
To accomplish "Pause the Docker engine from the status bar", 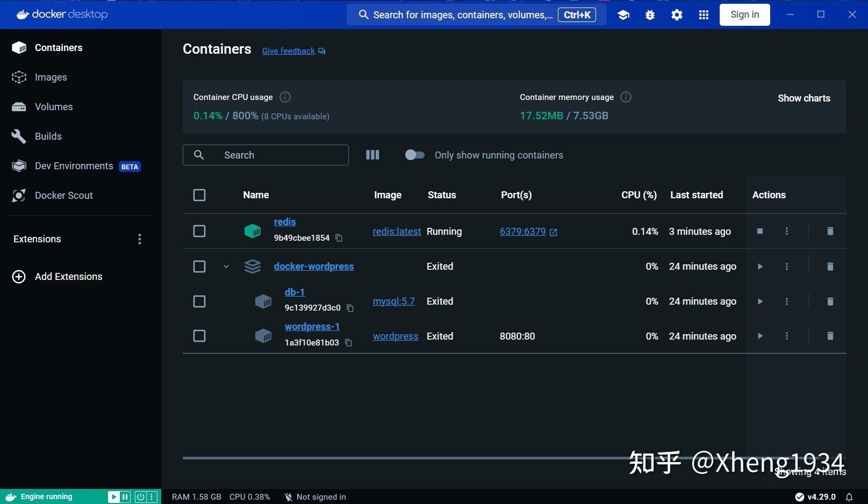I will [x=125, y=496].
